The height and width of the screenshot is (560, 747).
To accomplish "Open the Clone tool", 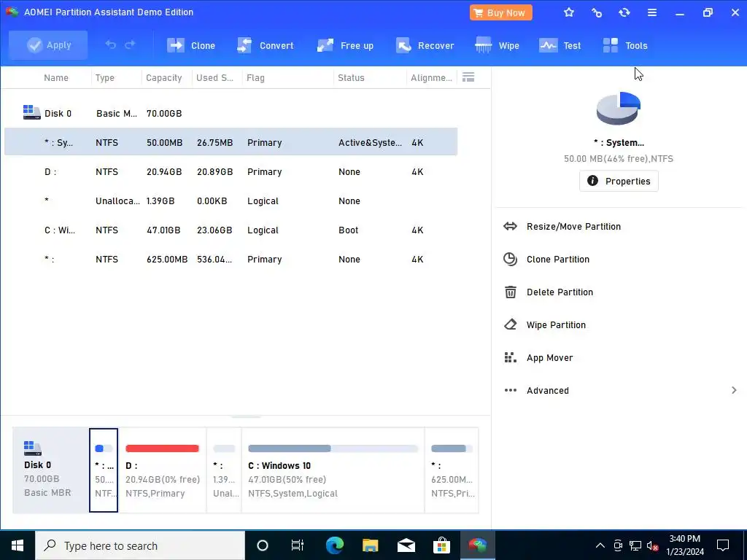I will click(x=190, y=46).
